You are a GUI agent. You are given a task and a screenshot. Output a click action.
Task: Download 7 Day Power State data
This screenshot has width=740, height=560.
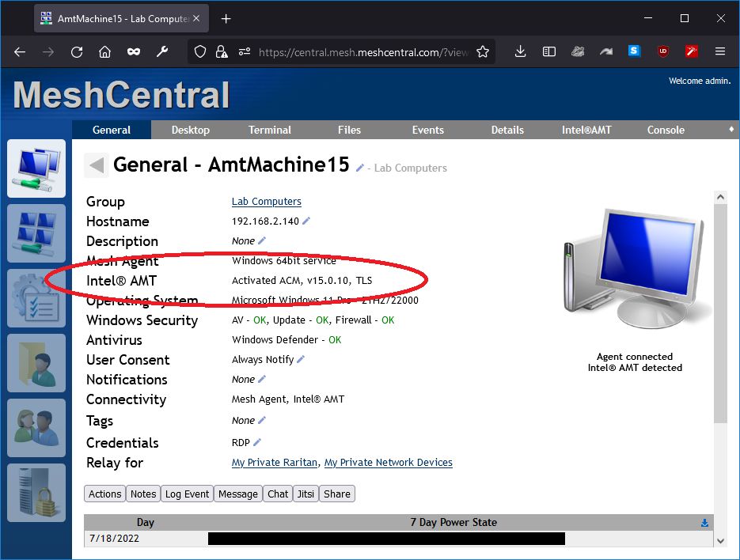[x=704, y=523]
